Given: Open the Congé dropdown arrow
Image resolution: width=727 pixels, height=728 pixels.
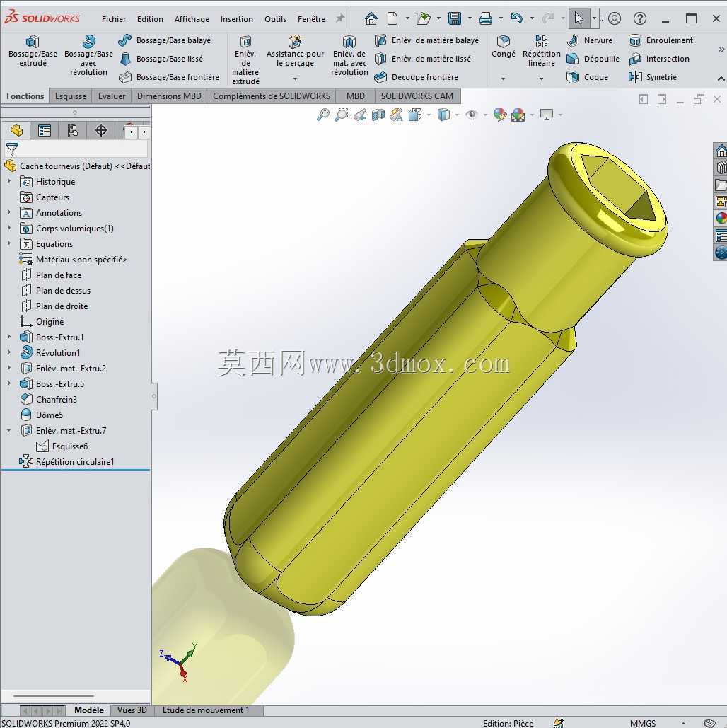Looking at the screenshot, I should click(504, 79).
